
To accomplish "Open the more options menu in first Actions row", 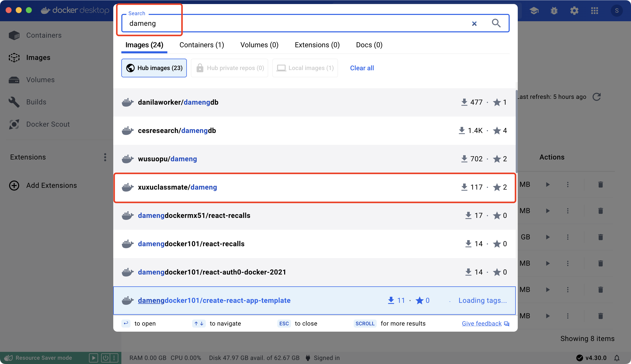I will [568, 185].
